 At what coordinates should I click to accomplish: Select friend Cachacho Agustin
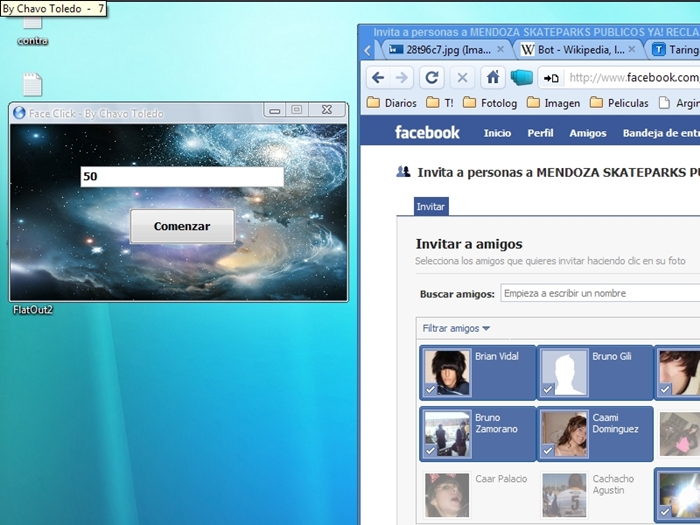595,495
